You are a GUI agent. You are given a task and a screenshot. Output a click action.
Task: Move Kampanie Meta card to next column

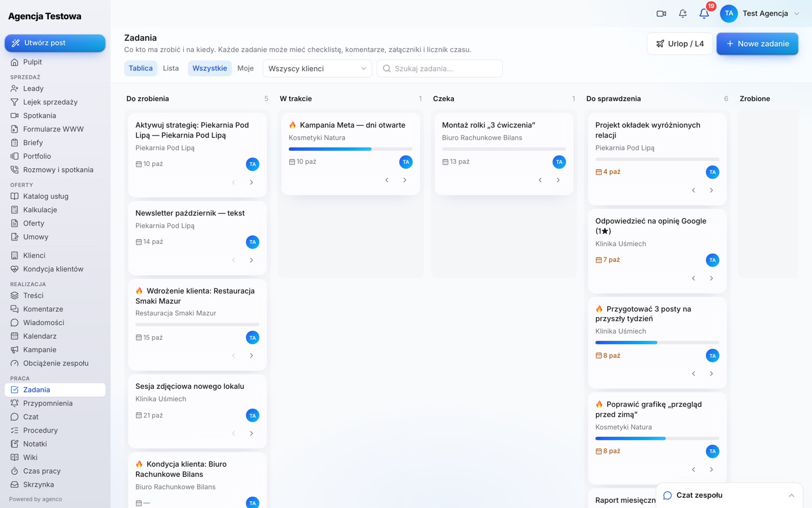coord(405,180)
